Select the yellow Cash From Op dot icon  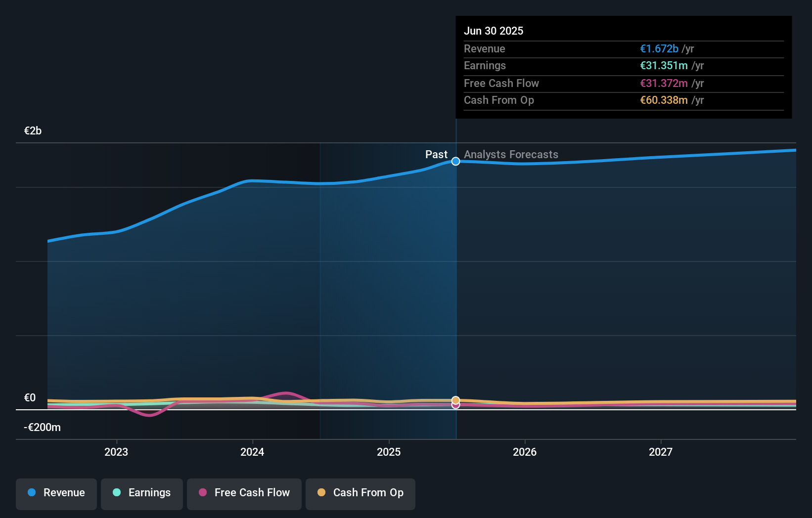pos(321,493)
